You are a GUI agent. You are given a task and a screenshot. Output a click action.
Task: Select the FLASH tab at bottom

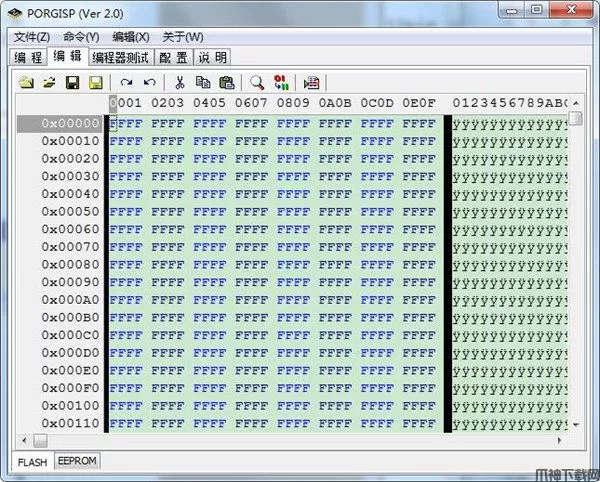[x=33, y=462]
